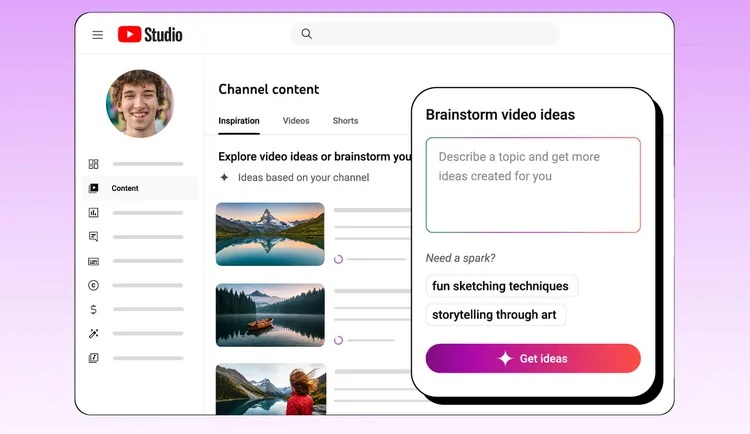This screenshot has height=434, width=750.
Task: Open the red jacket woman thumbnail
Action: [x=271, y=389]
